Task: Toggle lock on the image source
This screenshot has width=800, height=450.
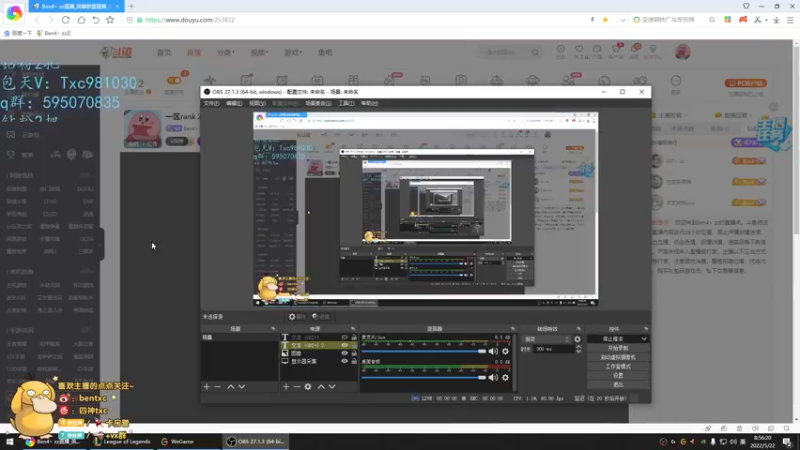Action: coord(354,353)
